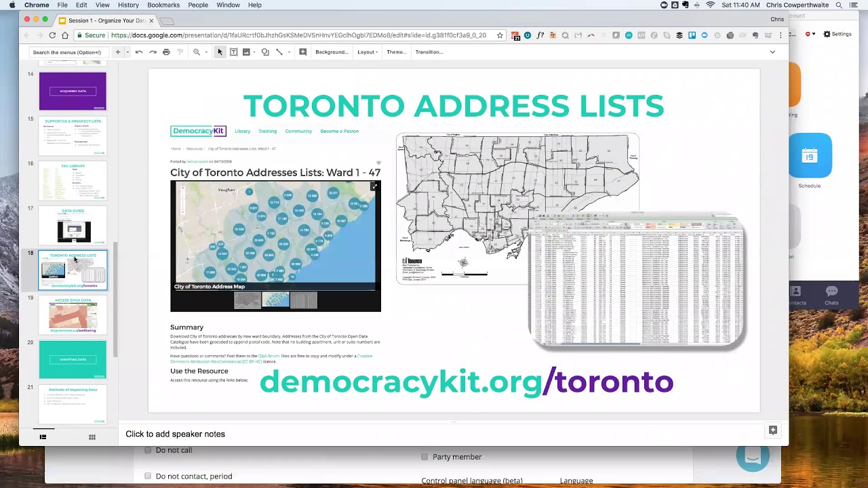Click the Transition... button
Image resolution: width=868 pixels, height=488 pixels.
tap(429, 52)
